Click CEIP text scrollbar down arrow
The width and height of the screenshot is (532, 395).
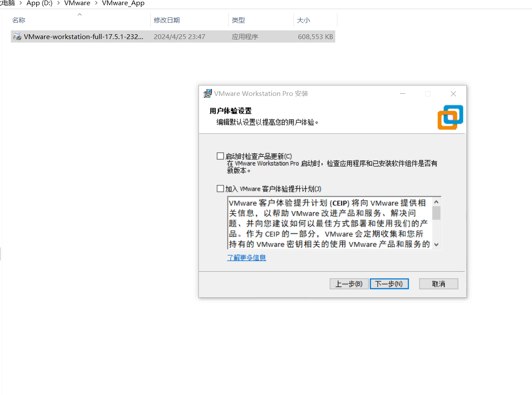[436, 245]
